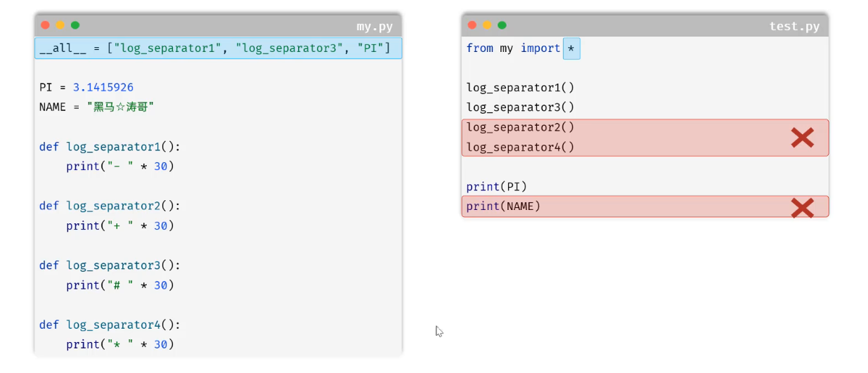868x373 pixels.
Task: Click the red X beside print(NAME)
Action: coord(802,207)
